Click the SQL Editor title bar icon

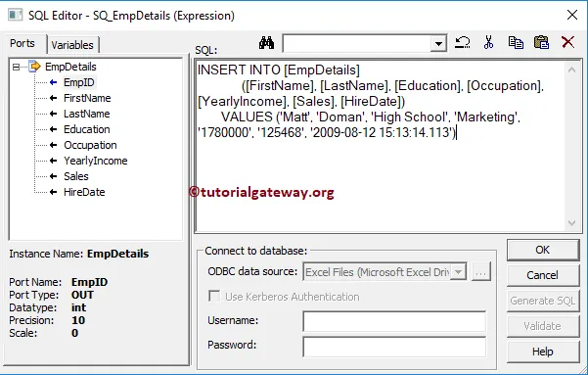tap(16, 15)
